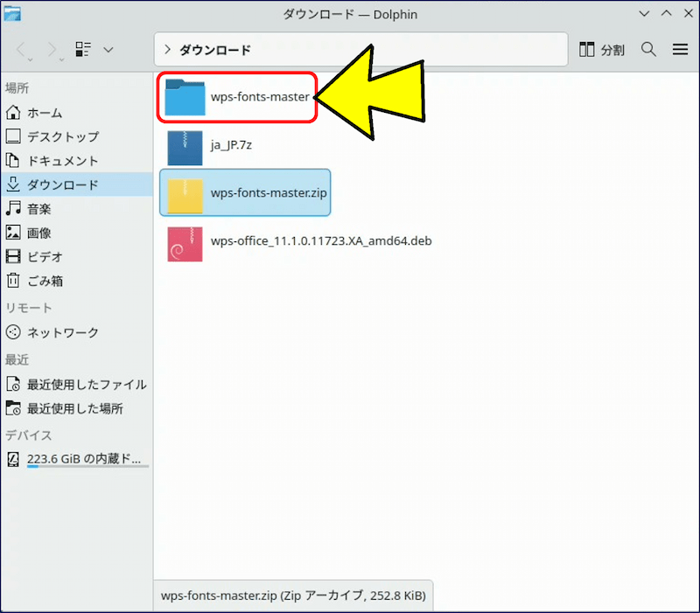Expand the view mode dropdown arrow
700x613 pixels.
point(108,50)
